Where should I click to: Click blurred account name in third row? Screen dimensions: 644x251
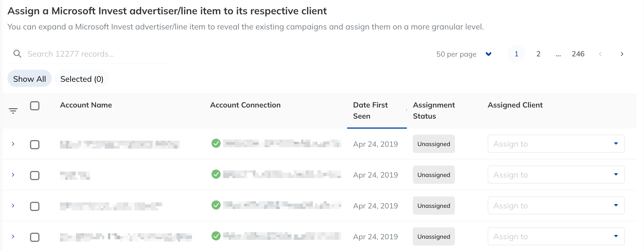(111, 206)
